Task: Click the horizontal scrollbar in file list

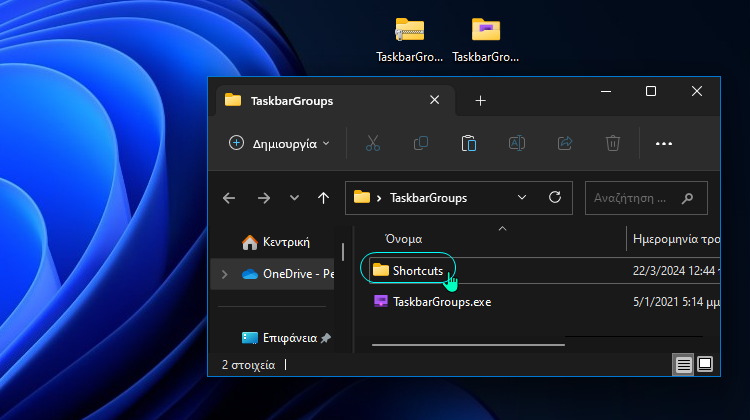Action: pos(468,344)
